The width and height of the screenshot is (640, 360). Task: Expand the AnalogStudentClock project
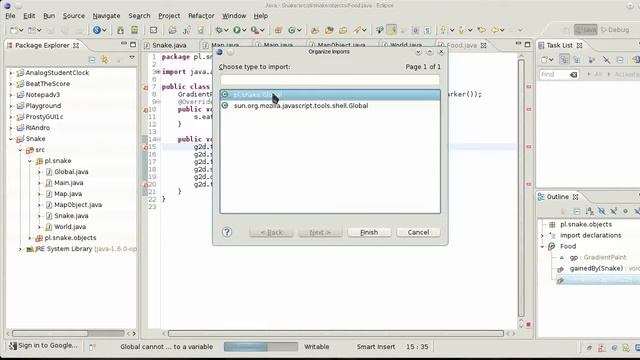point(11,73)
